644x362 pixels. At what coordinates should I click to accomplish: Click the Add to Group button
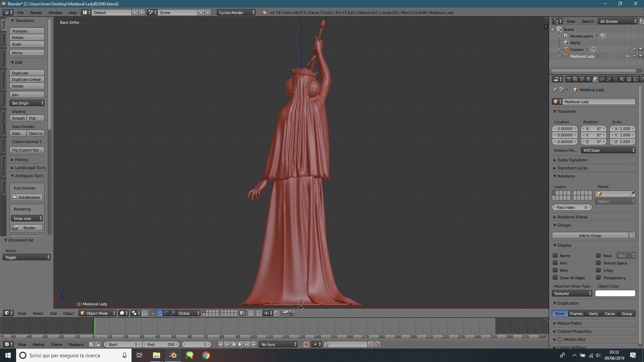tap(590, 235)
